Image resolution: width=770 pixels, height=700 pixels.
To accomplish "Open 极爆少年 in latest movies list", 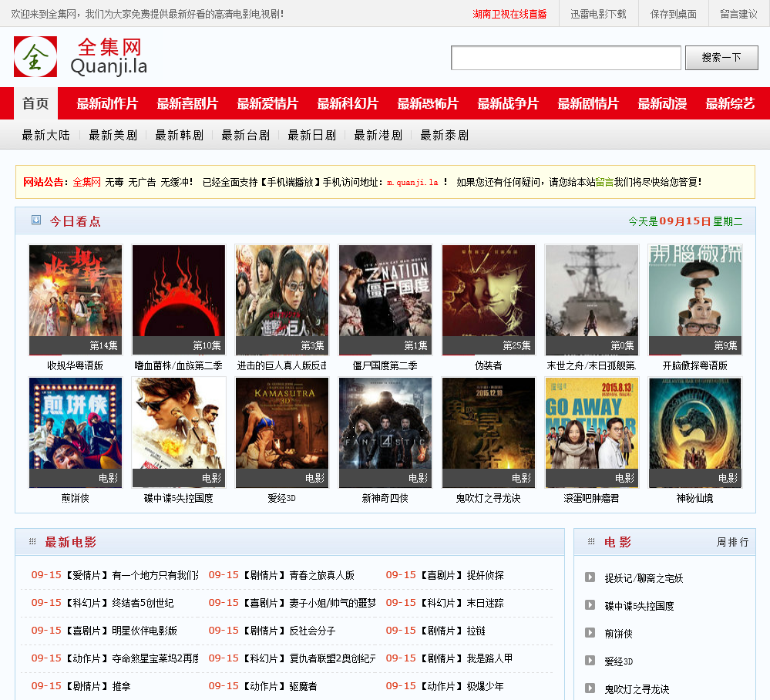I will (485, 686).
